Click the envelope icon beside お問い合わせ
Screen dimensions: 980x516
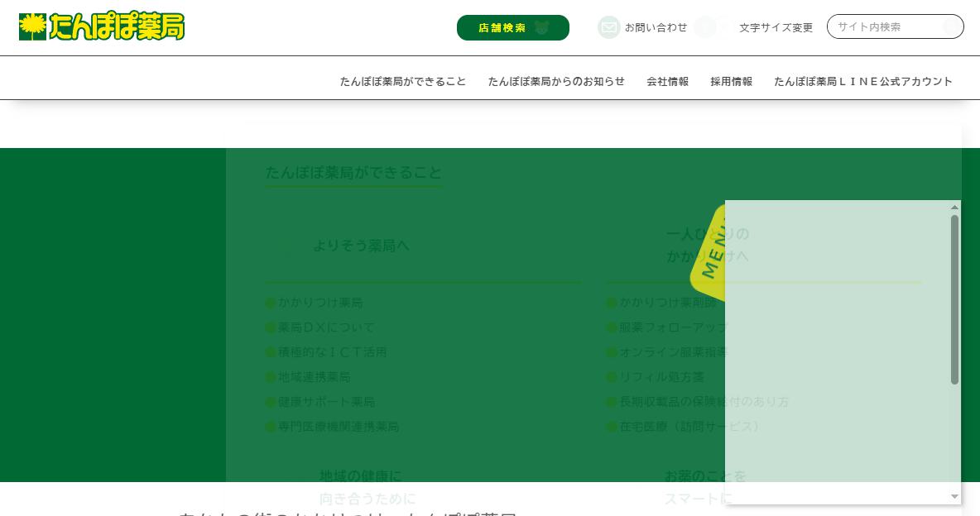click(608, 27)
